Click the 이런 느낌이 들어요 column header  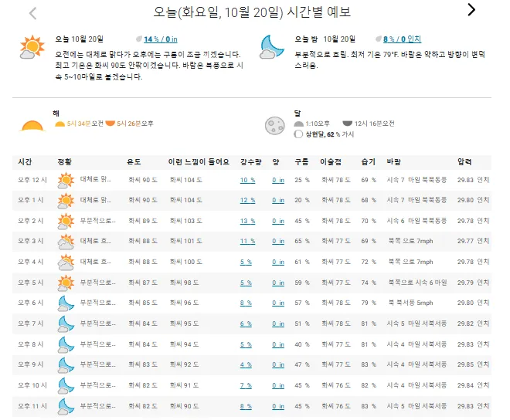(x=199, y=162)
